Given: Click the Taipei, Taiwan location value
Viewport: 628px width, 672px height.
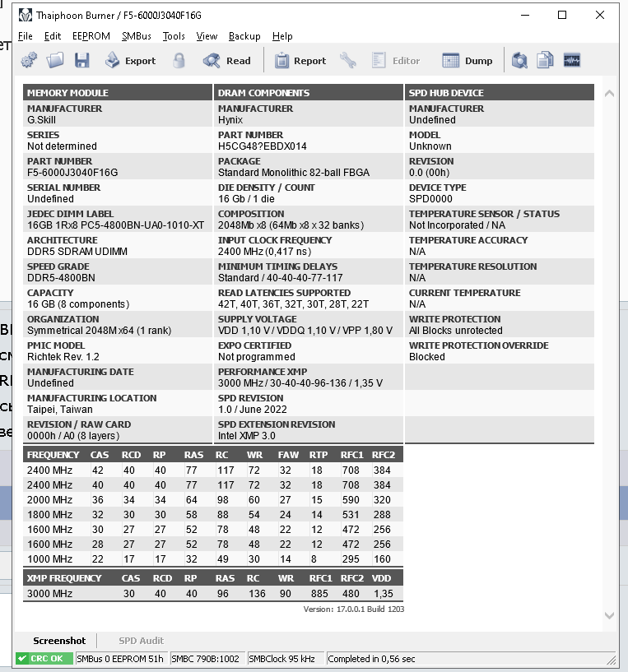Looking at the screenshot, I should tap(59, 410).
